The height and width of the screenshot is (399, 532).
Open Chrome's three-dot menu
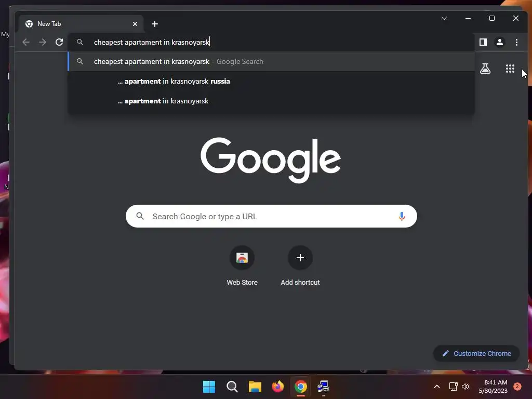pyautogui.click(x=516, y=42)
